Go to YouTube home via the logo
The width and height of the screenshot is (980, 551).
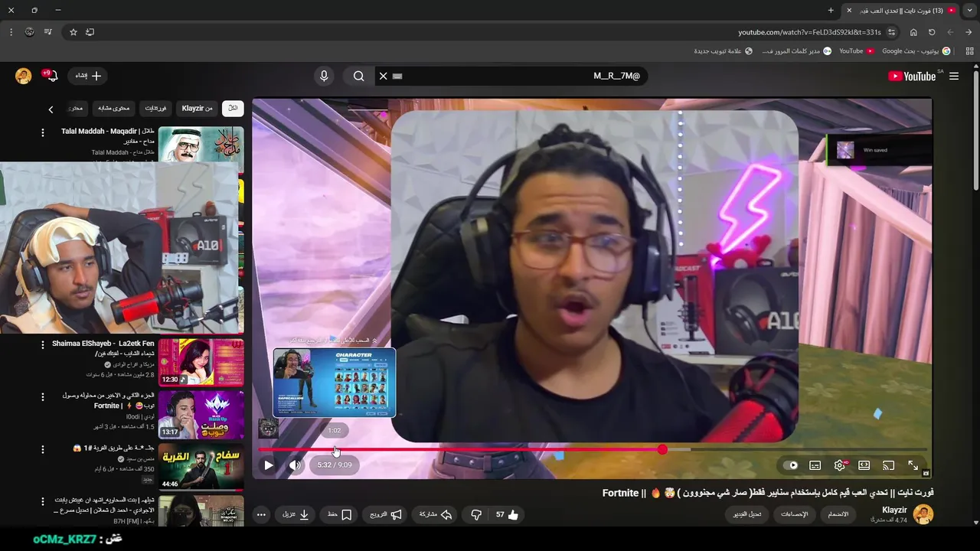[912, 76]
